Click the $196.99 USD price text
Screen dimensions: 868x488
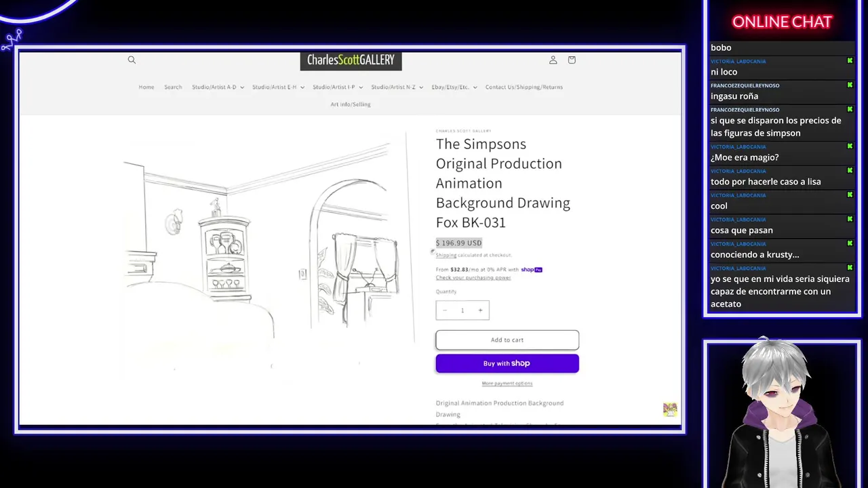[459, 243]
